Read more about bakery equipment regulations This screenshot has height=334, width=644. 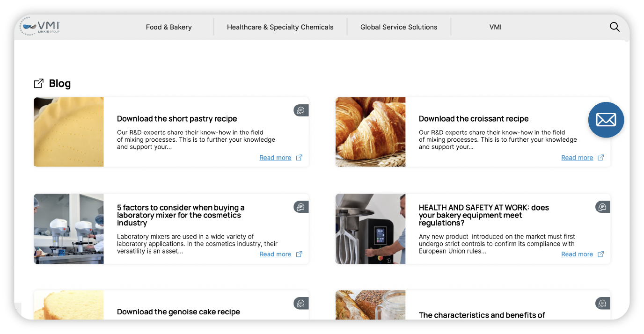coord(577,254)
